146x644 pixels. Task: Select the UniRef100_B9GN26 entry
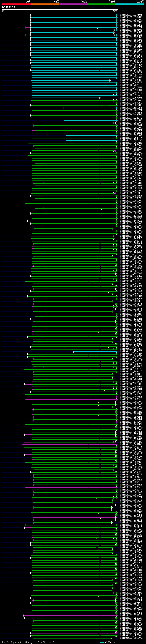click(x=131, y=35)
